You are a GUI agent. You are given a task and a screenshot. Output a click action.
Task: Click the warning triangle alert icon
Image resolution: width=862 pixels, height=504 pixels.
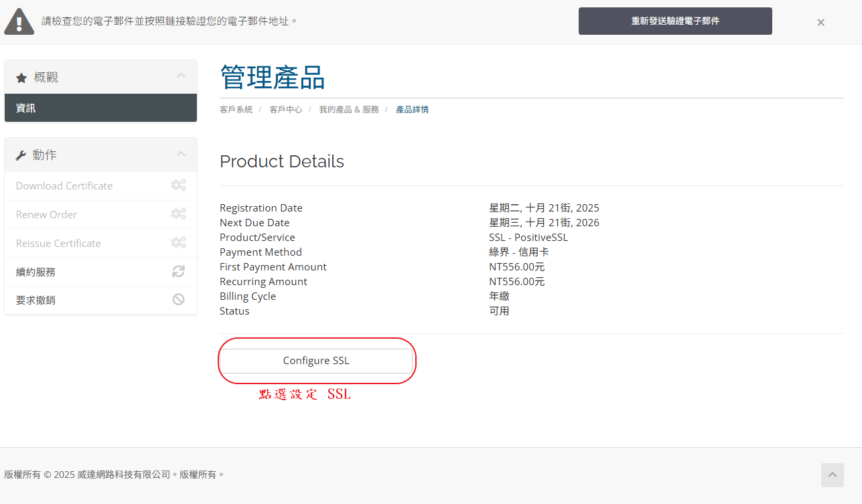pos(19,22)
